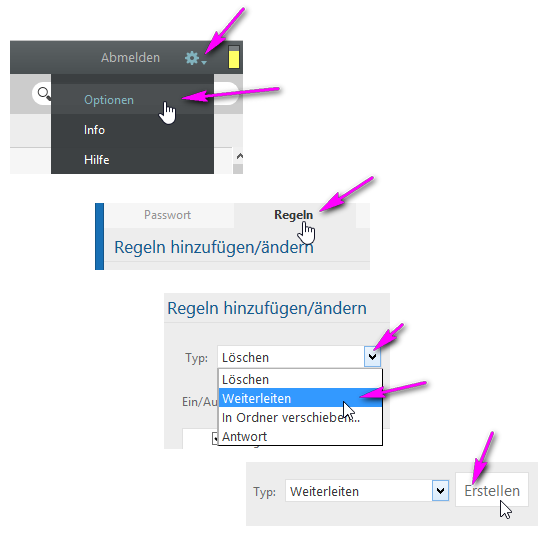Click the Erstellen button
Viewport: 547px width, 538px height.
(492, 491)
